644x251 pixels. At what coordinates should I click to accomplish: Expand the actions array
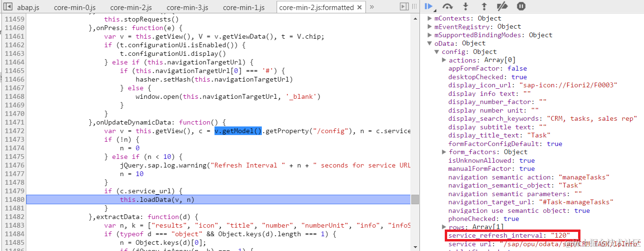(x=444, y=60)
